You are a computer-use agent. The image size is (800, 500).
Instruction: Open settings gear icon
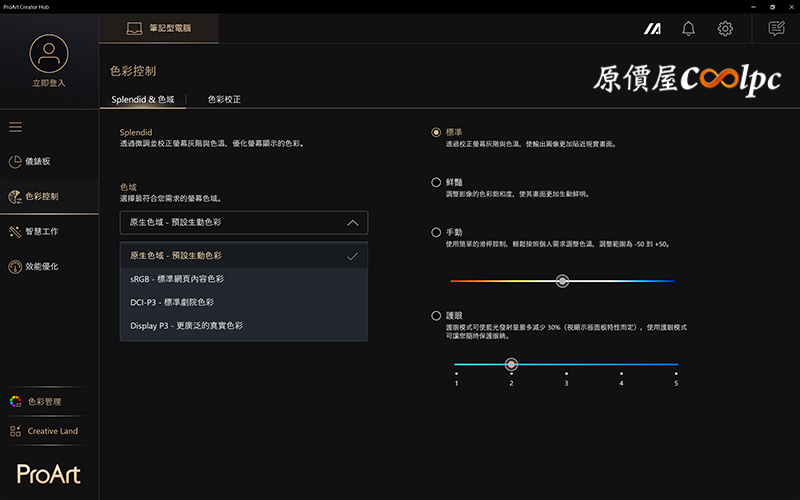pos(725,29)
